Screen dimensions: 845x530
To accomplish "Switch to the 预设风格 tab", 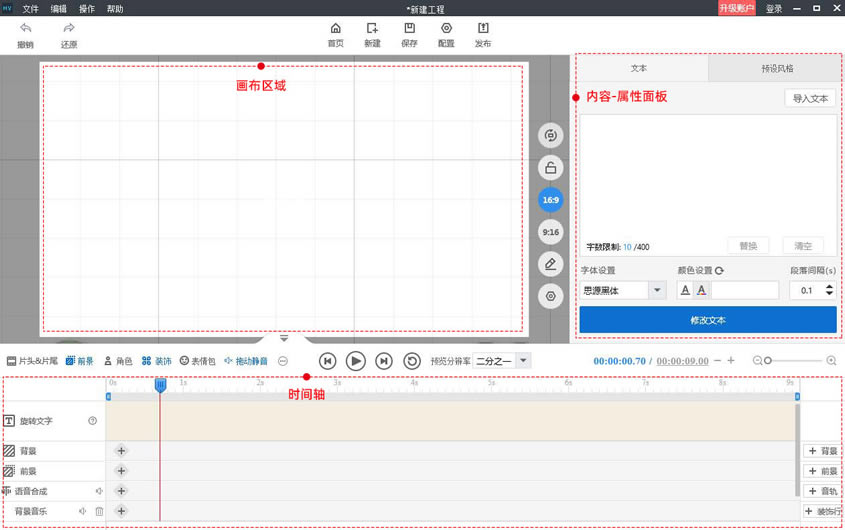I will click(x=776, y=69).
